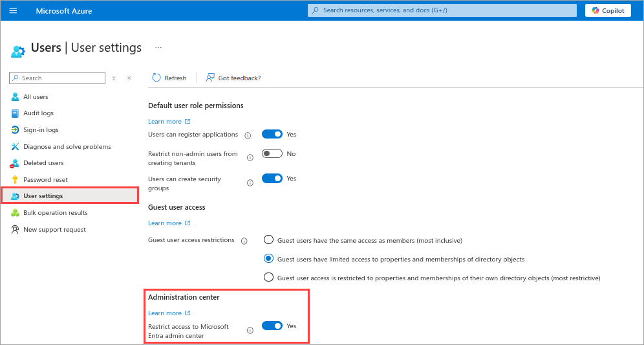This screenshot has width=644, height=345.
Task: Click the Microsoft Azure home title
Action: coord(63,11)
